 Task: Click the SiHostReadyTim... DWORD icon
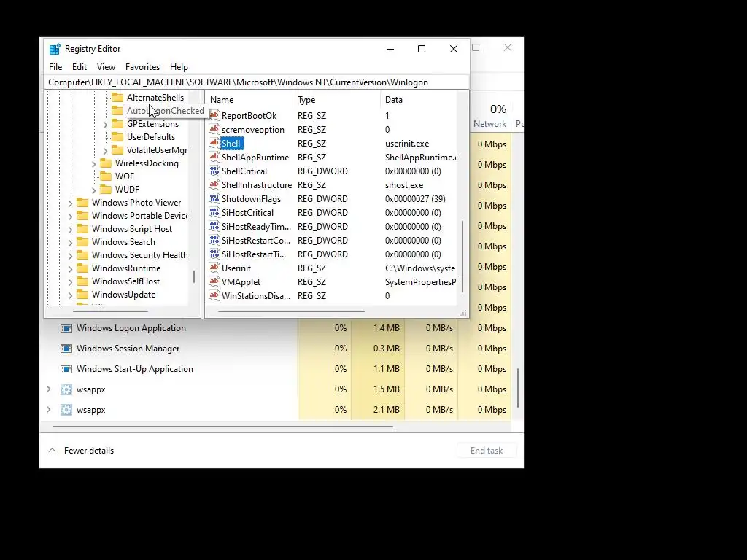click(x=214, y=226)
